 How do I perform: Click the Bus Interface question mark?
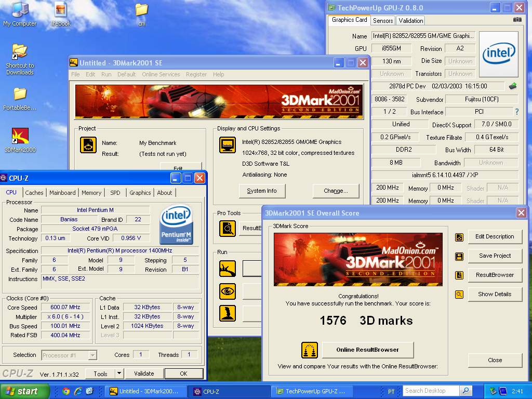517,112
